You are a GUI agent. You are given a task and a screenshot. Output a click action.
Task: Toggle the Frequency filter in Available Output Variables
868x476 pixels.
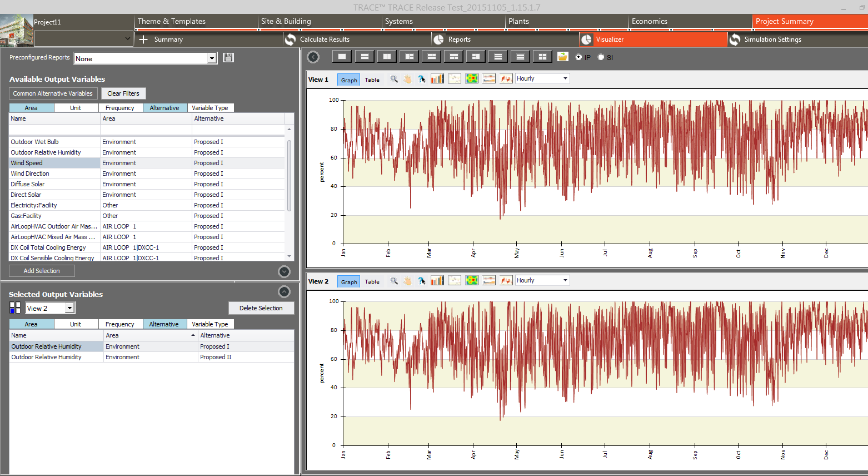(x=120, y=108)
